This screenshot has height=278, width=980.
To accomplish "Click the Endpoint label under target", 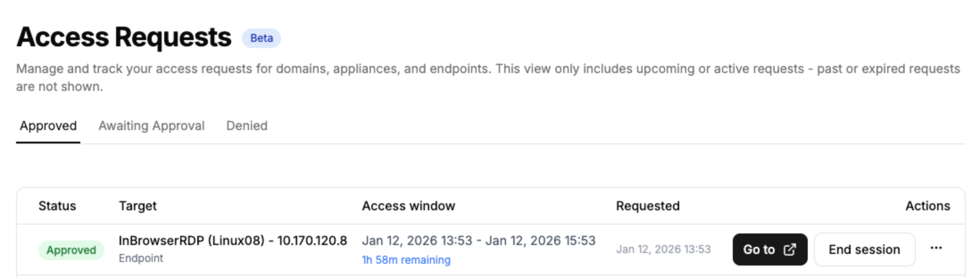I will pos(141,258).
